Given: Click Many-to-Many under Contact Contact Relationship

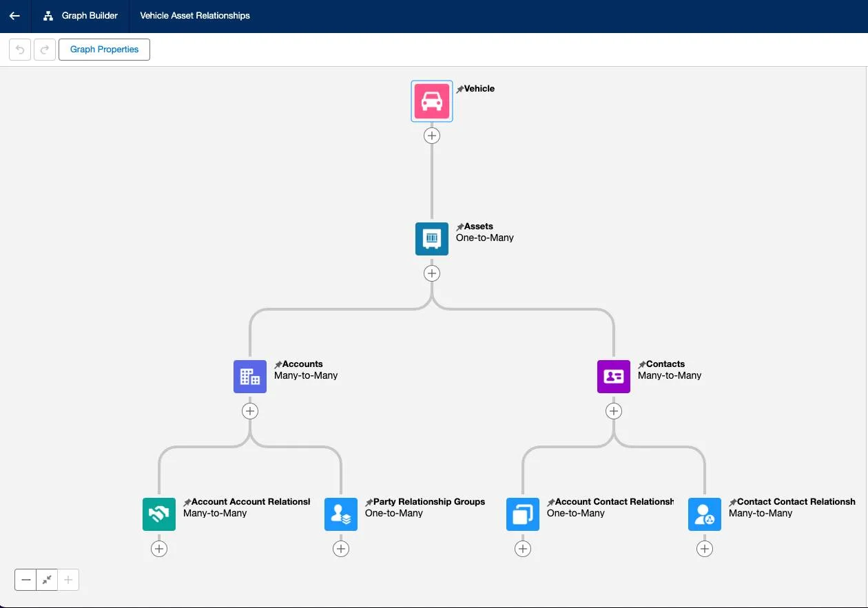Looking at the screenshot, I should click(x=761, y=513).
